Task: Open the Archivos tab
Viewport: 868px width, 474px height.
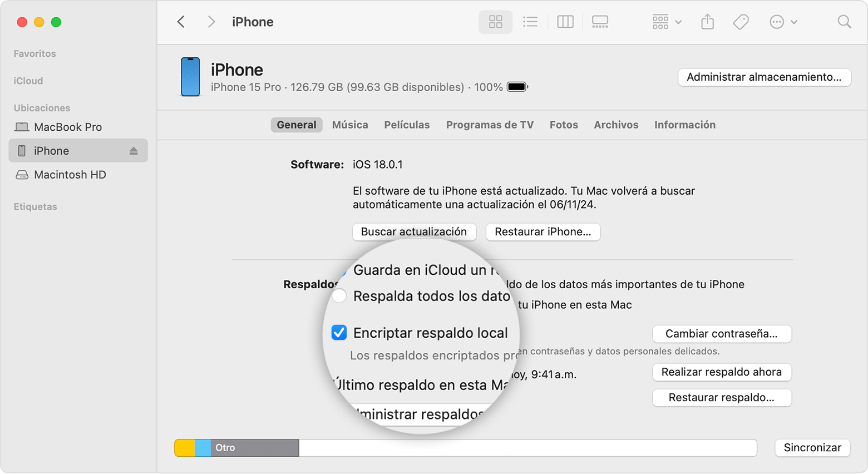Action: click(x=616, y=125)
